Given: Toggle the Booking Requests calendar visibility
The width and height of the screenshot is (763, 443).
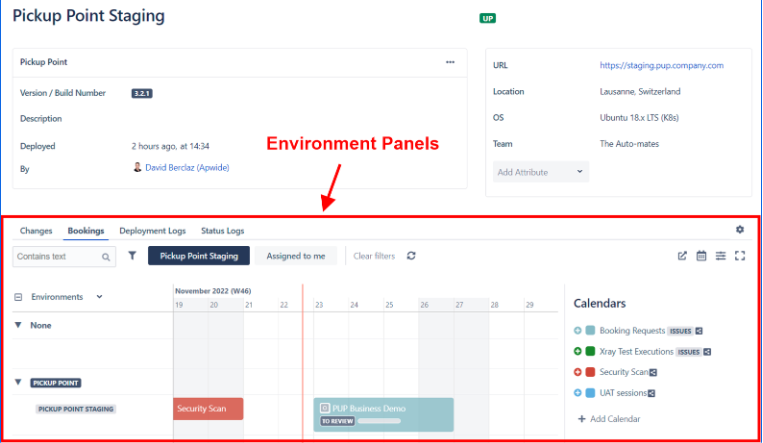Looking at the screenshot, I should (x=578, y=330).
